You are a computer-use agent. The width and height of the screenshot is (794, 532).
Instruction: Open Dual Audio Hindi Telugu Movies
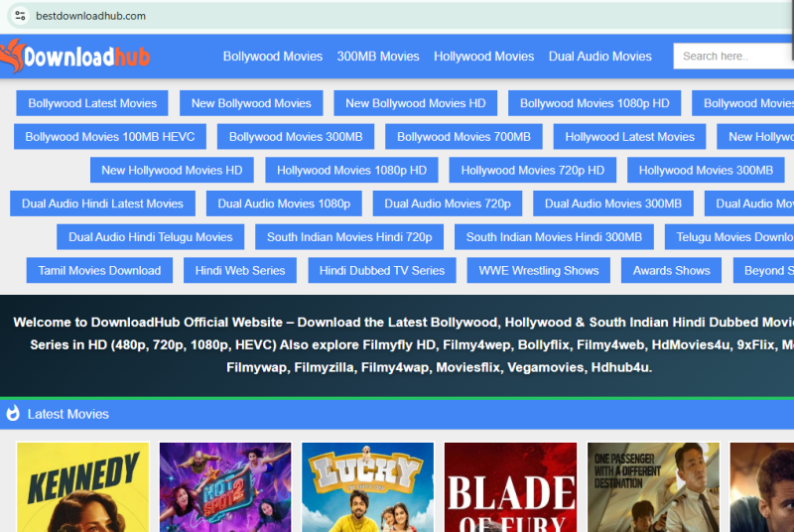pos(151,237)
